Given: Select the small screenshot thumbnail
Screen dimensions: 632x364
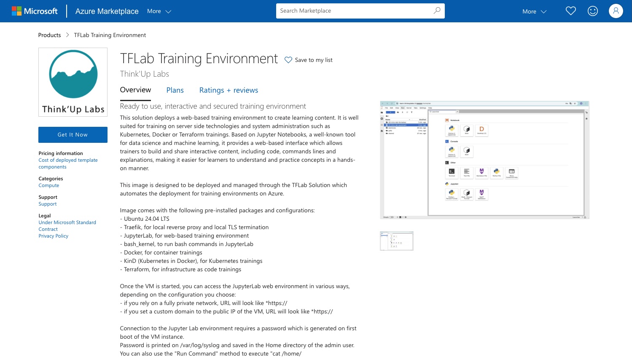Looking at the screenshot, I should coord(396,241).
